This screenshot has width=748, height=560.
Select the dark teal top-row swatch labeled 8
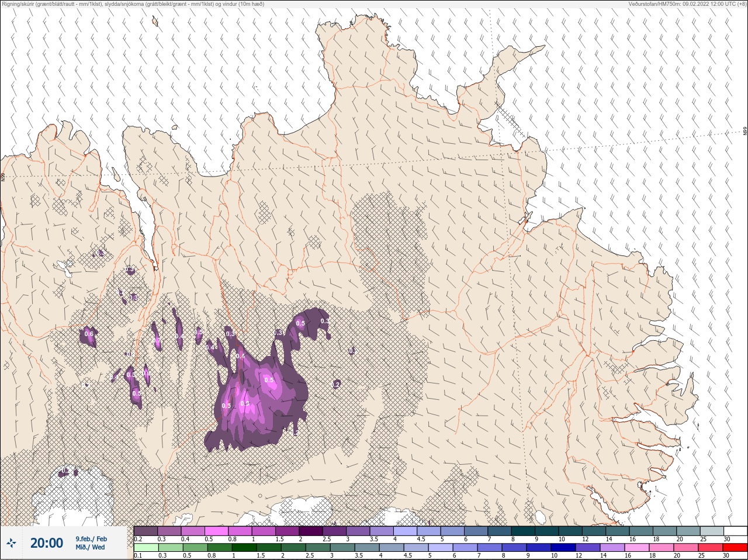[x=523, y=531]
